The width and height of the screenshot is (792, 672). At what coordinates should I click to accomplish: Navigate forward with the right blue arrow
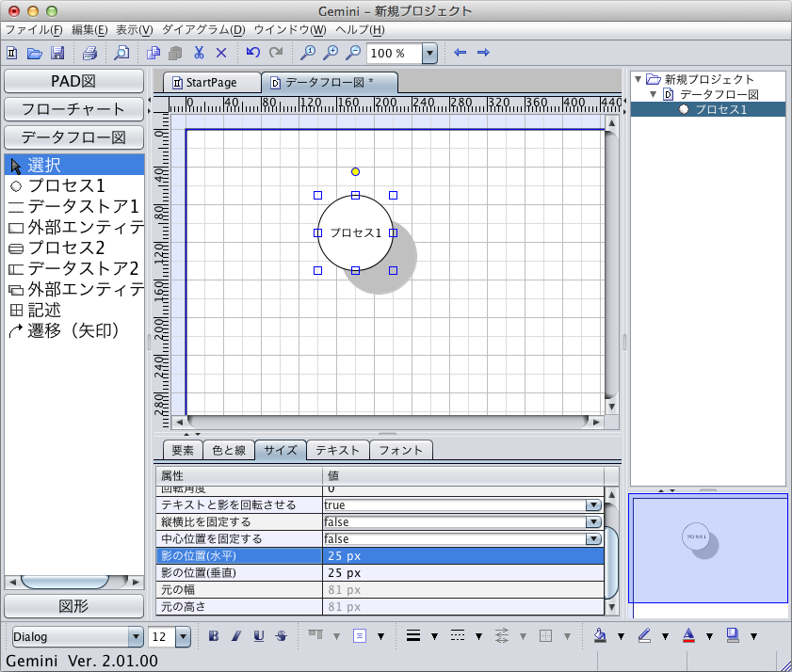483,53
